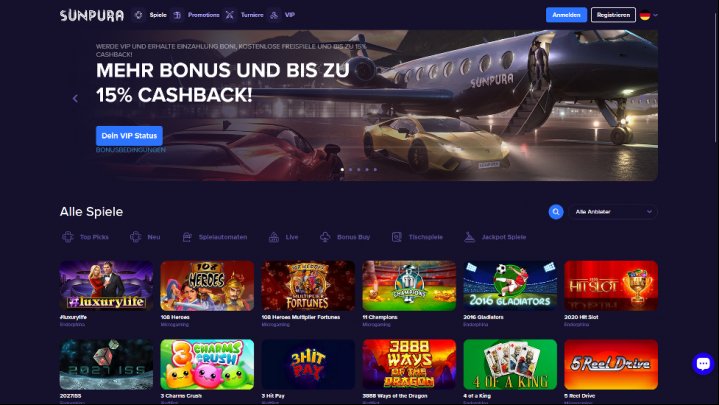Click the Sunpura logo
719x405 pixels.
[x=92, y=15]
